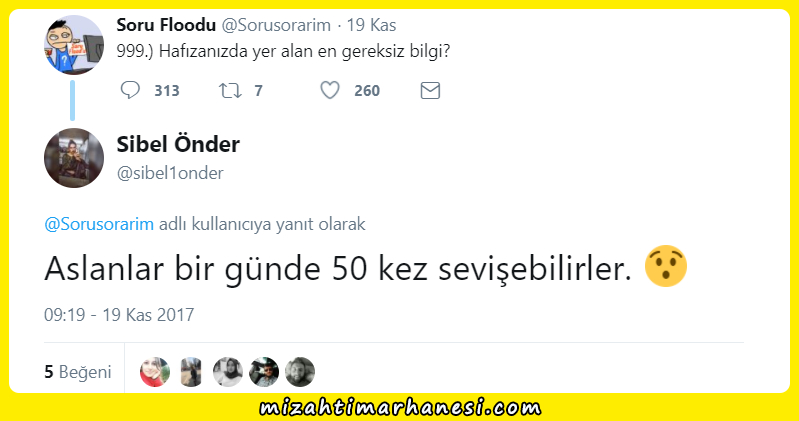The image size is (799, 421).
Task: Open Sibel Önder's round profile picture
Action: (74, 158)
